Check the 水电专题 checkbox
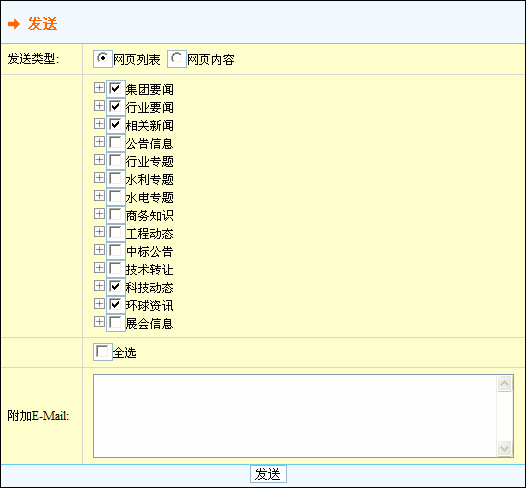Image resolution: width=526 pixels, height=488 pixels. (116, 197)
